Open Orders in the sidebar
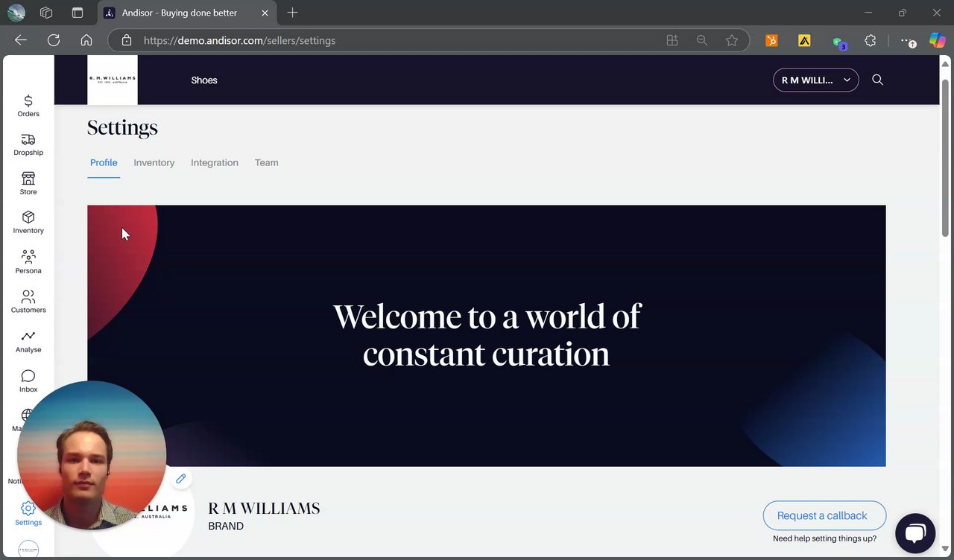 coord(28,106)
